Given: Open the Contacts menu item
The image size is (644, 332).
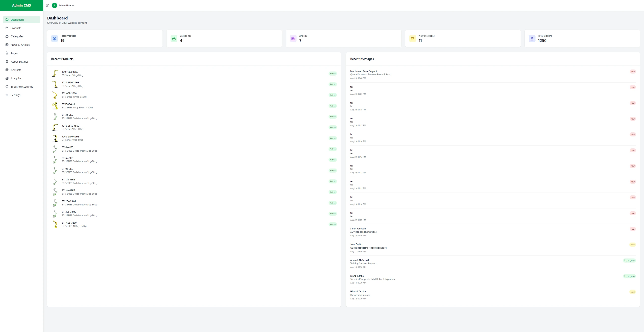Looking at the screenshot, I should point(16,70).
